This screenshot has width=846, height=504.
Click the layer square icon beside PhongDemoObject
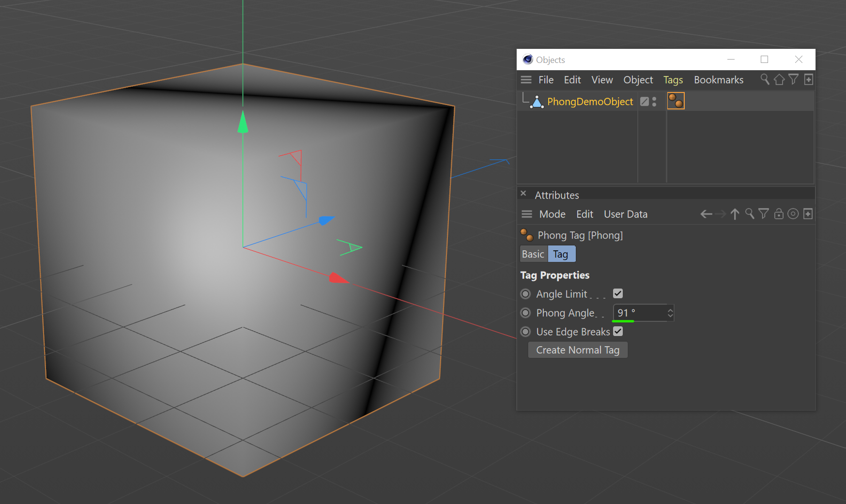tap(645, 101)
